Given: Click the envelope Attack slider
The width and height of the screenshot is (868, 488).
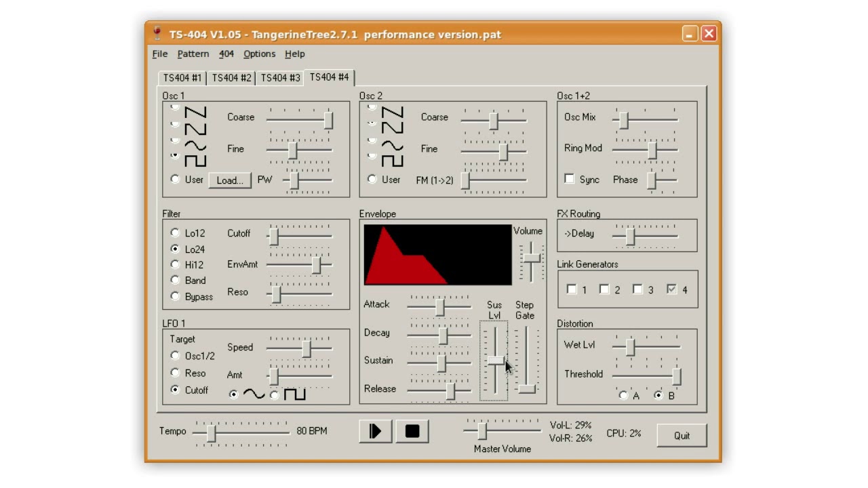Looking at the screenshot, I should tap(439, 307).
